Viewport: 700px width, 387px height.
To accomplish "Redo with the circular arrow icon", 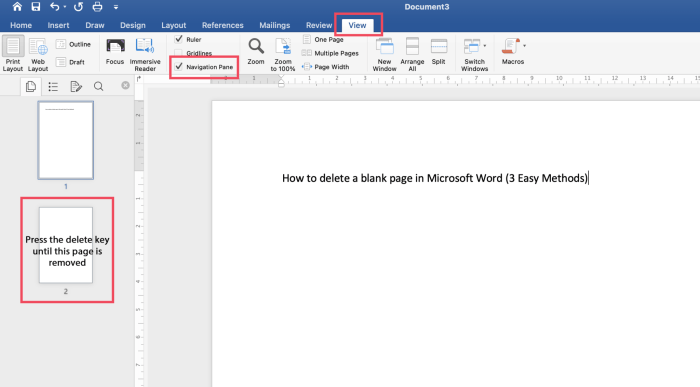I will (x=78, y=7).
